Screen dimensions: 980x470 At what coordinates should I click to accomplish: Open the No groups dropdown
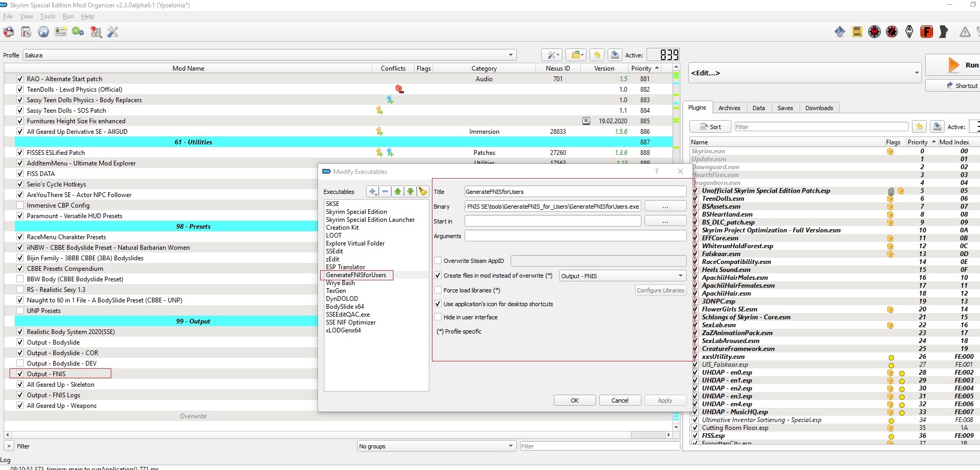coord(436,446)
